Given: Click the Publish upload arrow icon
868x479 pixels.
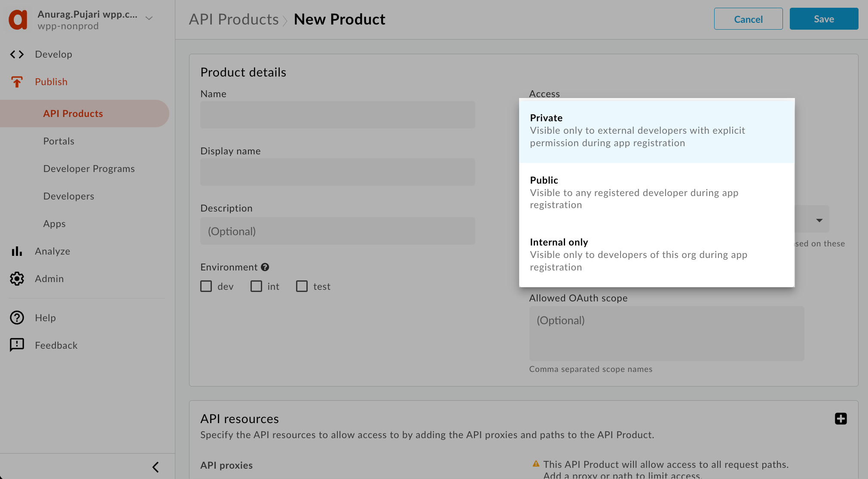Looking at the screenshot, I should (x=17, y=82).
